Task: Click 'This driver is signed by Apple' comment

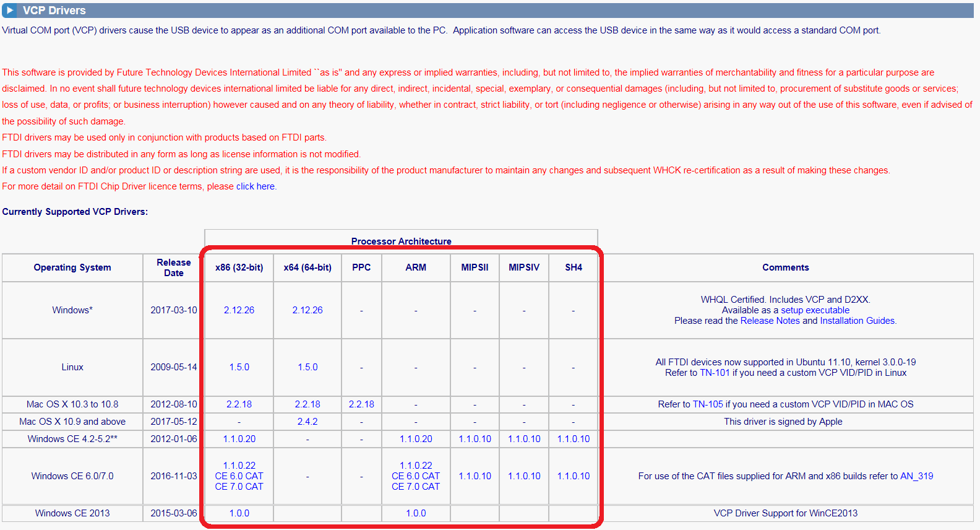Action: pos(783,422)
